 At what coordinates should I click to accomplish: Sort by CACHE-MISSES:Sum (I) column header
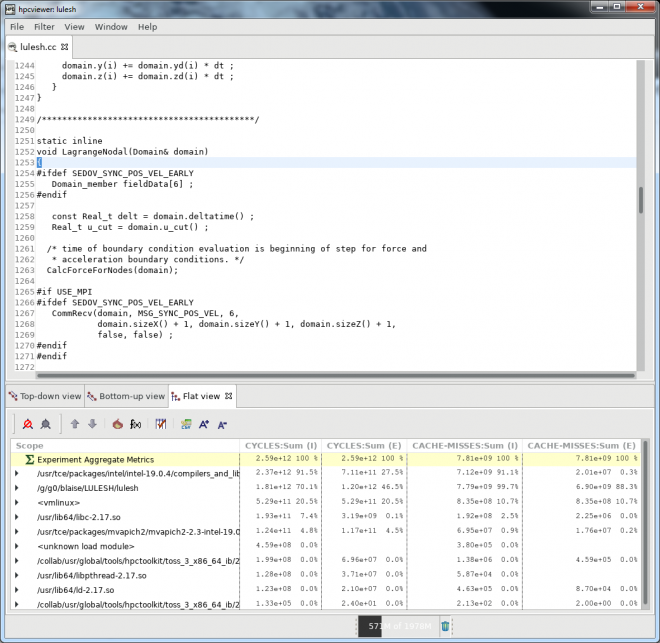[465, 445]
